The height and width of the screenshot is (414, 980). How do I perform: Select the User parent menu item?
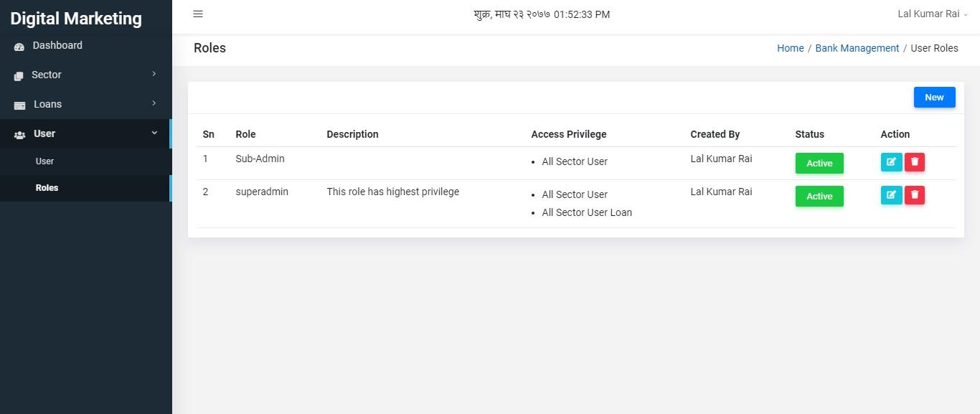(x=86, y=133)
